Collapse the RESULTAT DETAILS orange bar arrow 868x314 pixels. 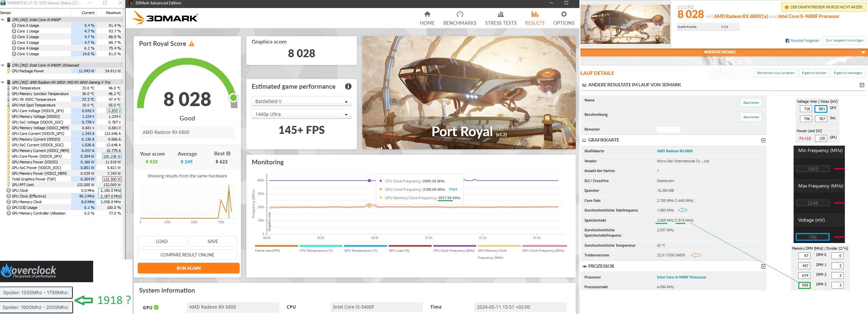coord(863,53)
